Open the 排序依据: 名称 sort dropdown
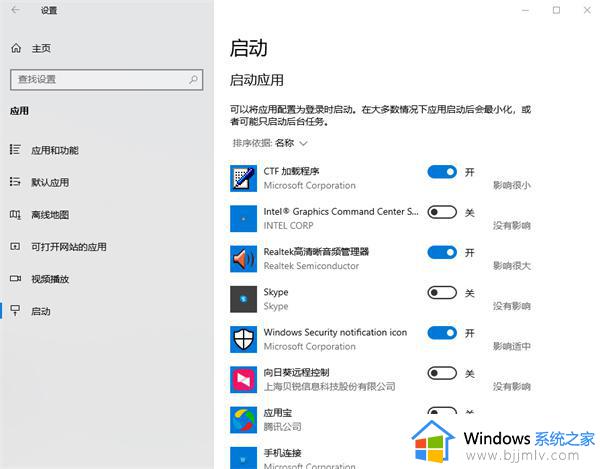600x469 pixels. tap(270, 143)
